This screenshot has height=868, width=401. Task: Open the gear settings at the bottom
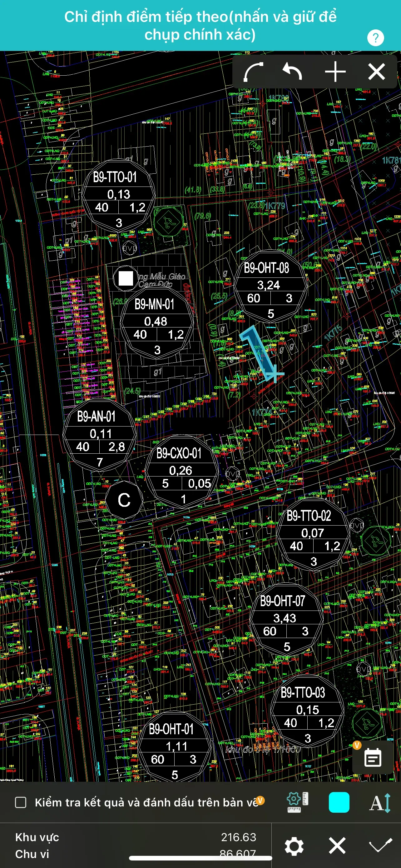tap(294, 846)
